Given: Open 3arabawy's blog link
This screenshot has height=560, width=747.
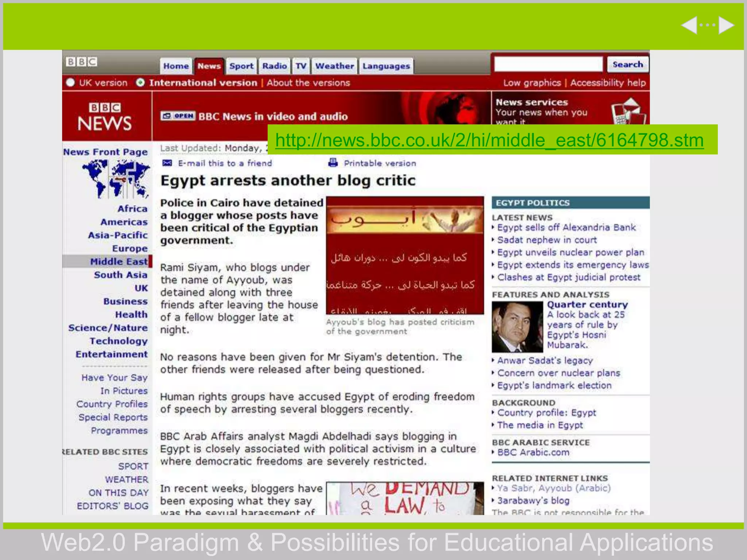Looking at the screenshot, I should pyautogui.click(x=533, y=501).
